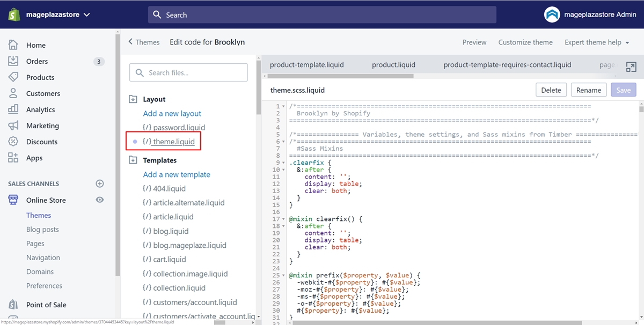Open password.liquid file

174,128
